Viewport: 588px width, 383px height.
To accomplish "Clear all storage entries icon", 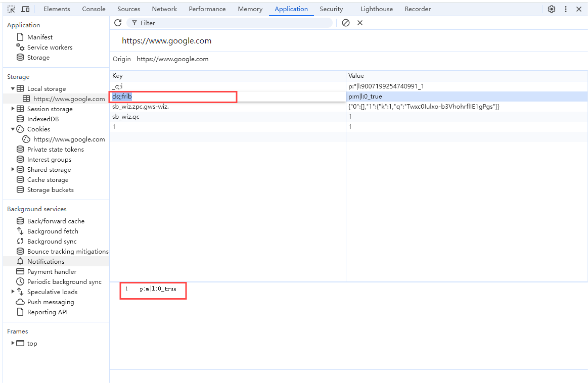I will coord(346,23).
